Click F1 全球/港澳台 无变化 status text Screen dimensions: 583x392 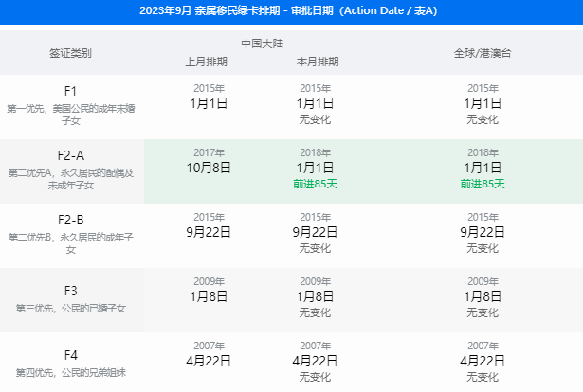482,119
